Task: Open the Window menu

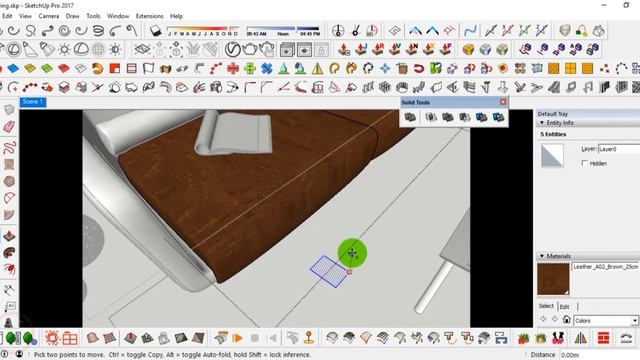Action: tap(118, 16)
